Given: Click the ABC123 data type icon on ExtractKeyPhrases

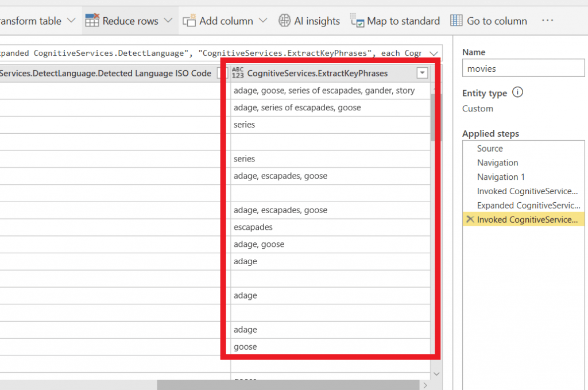Looking at the screenshot, I should (x=238, y=72).
